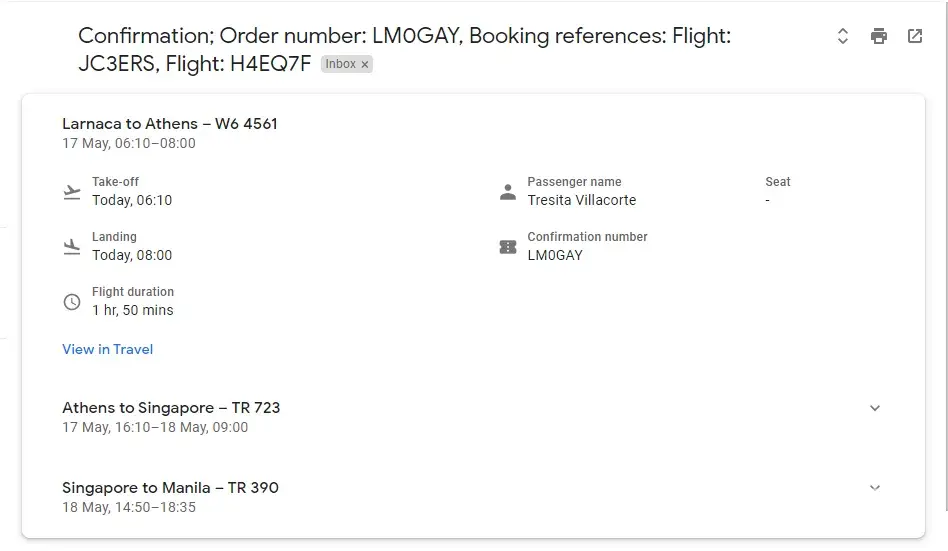Click the print all icon
The width and height of the screenshot is (948, 551).
[x=879, y=36]
